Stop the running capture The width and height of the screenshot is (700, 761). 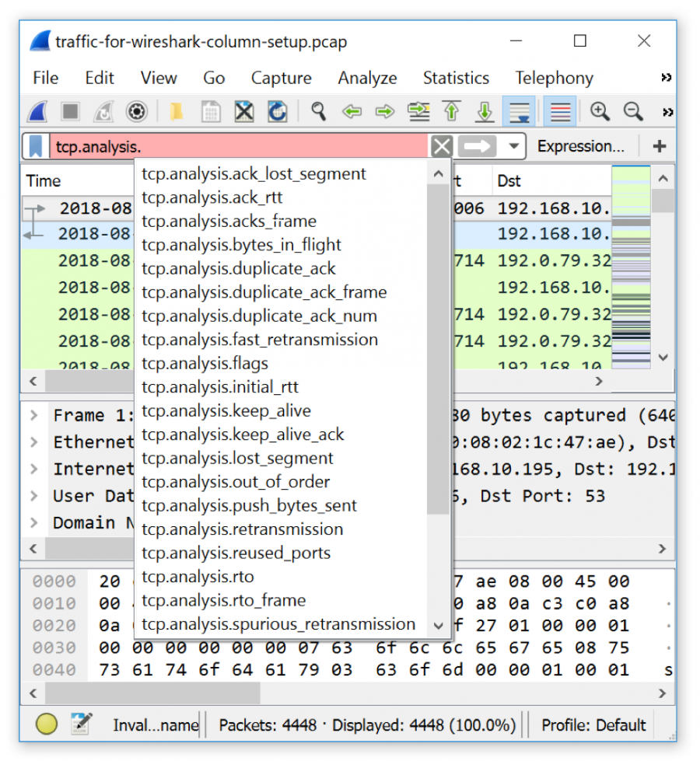[69, 111]
